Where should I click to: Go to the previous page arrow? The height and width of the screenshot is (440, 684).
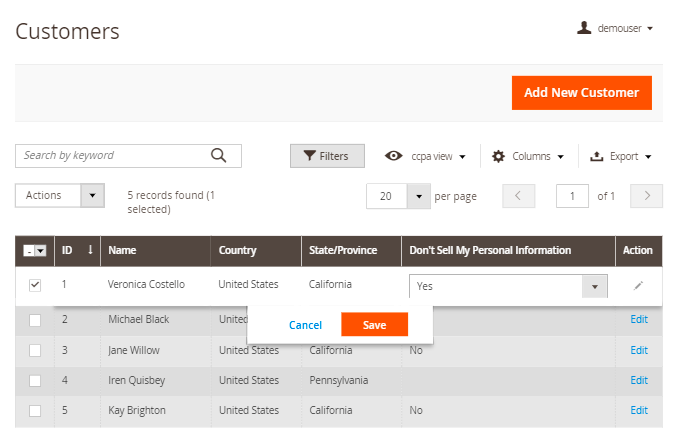tap(517, 196)
